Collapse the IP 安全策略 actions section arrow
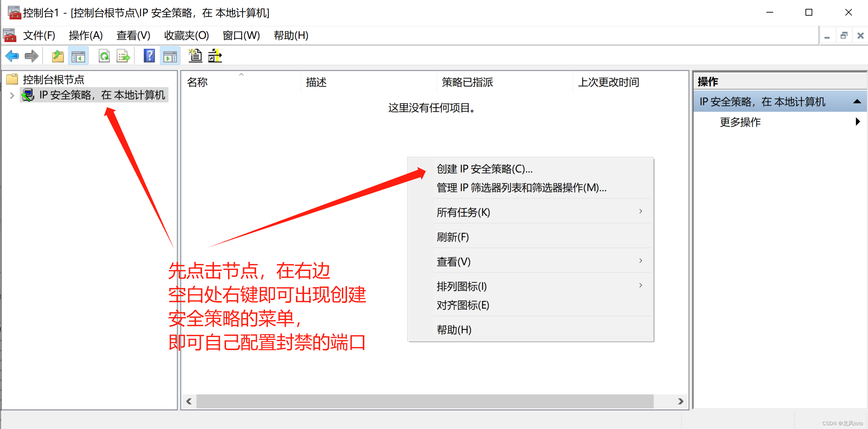 (857, 102)
